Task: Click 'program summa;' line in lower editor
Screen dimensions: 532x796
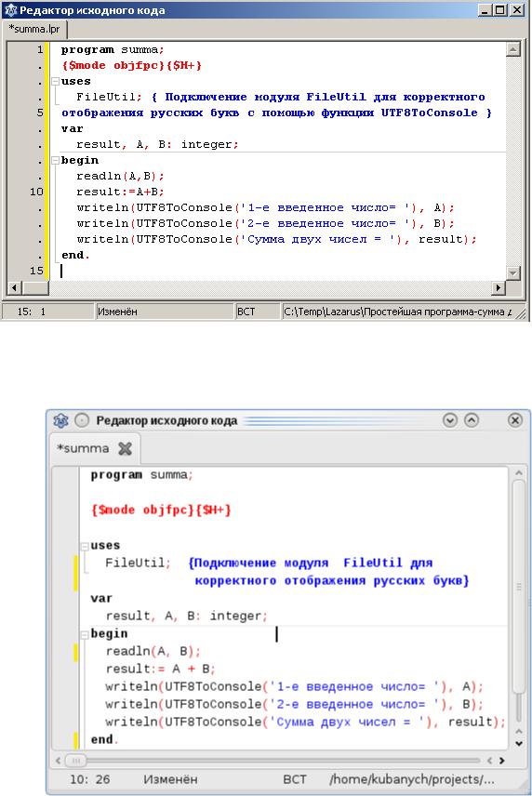Action: click(x=141, y=475)
